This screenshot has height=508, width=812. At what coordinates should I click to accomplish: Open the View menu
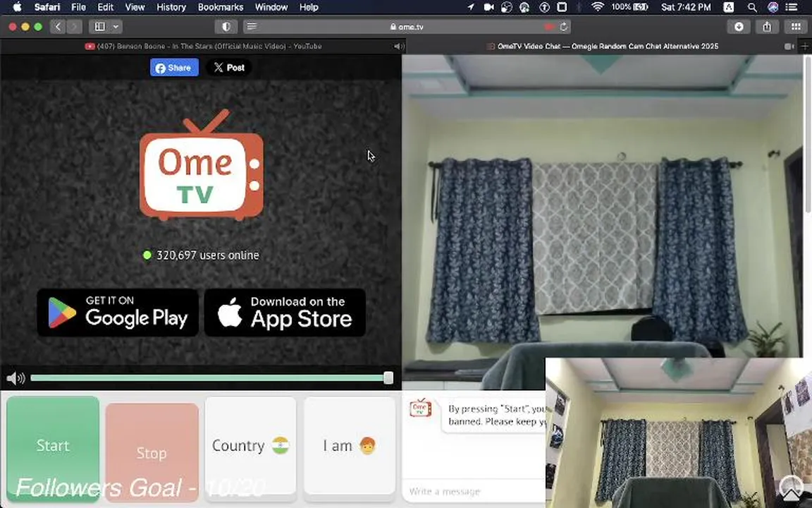click(135, 7)
